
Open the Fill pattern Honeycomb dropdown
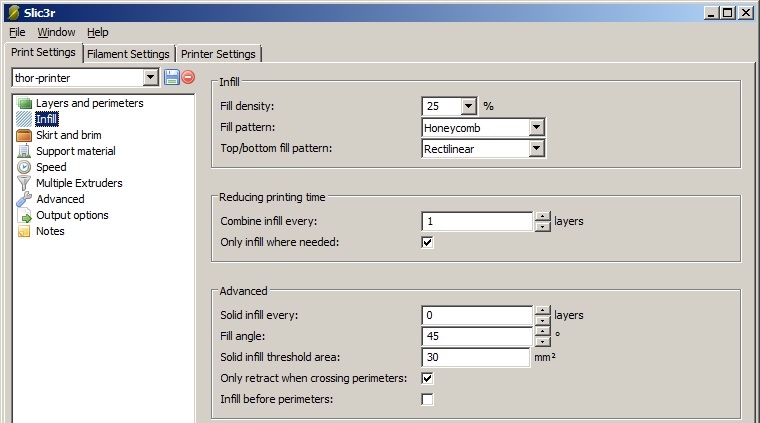(x=536, y=127)
